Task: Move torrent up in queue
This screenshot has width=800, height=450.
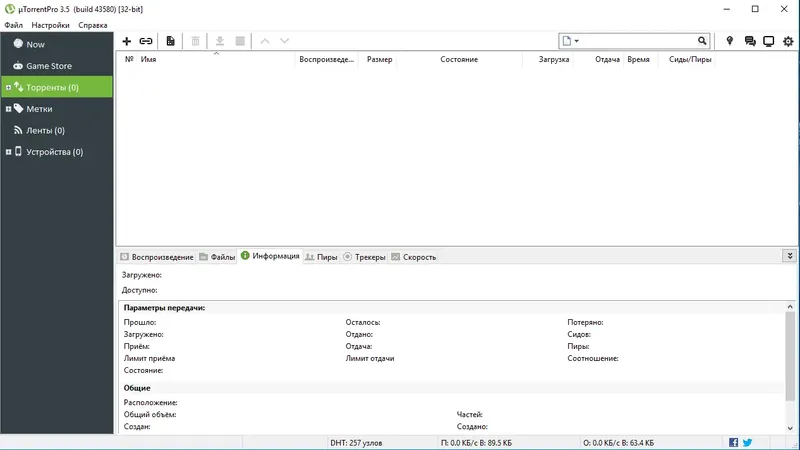Action: pos(265,41)
